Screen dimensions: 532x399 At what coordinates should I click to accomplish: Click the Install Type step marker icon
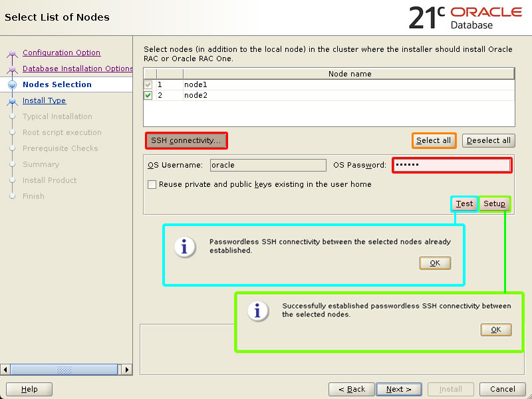pos(12,102)
